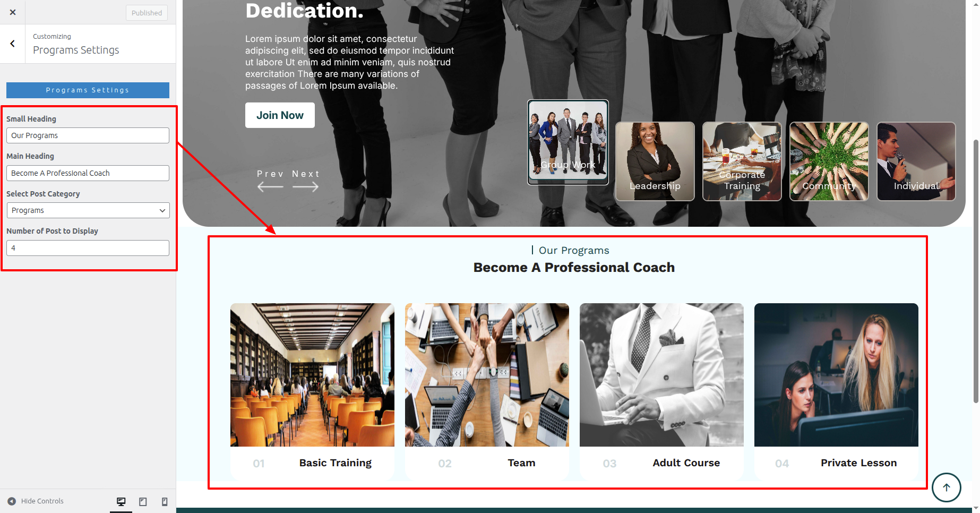
Task: Focus the Main Heading text box
Action: click(88, 173)
